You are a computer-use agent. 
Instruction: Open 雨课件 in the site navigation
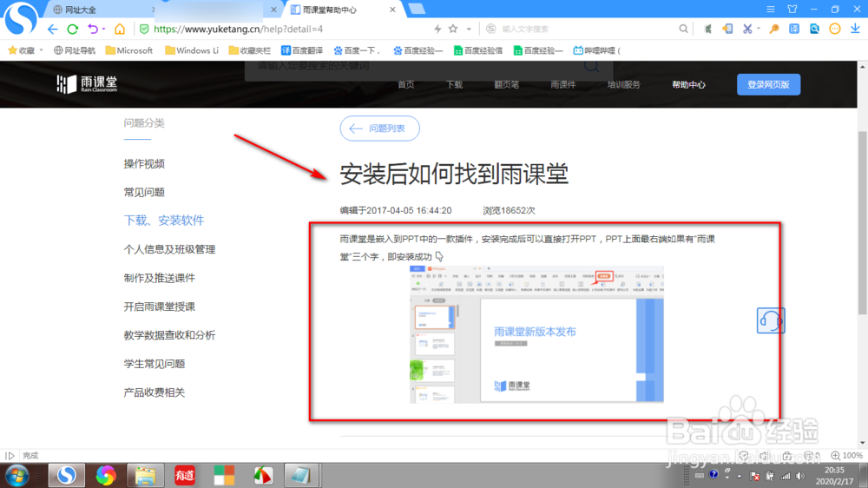point(563,85)
